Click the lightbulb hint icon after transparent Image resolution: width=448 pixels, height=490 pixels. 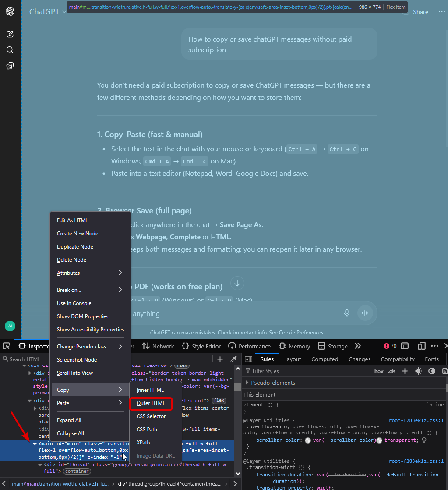point(424,440)
